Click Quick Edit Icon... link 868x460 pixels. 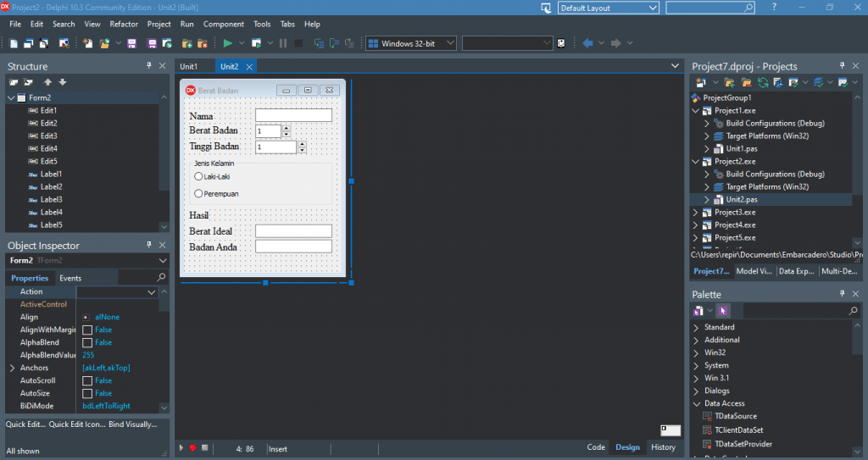(77, 424)
